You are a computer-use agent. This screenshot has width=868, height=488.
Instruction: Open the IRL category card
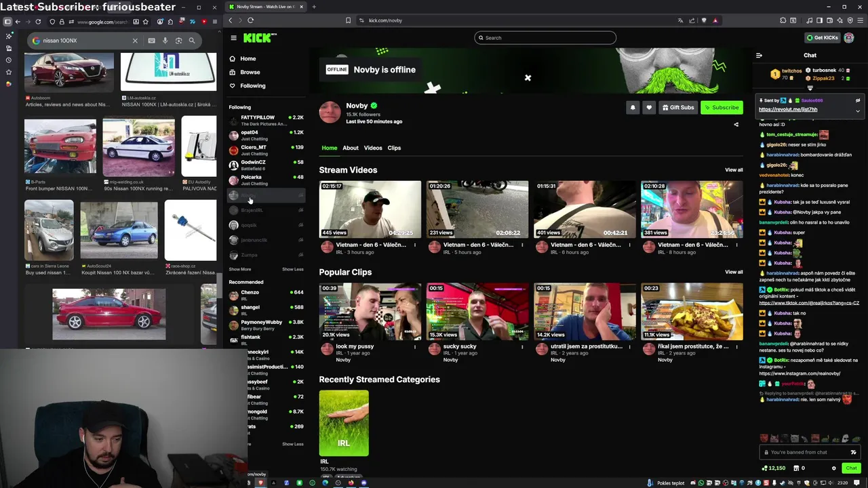coord(344,423)
